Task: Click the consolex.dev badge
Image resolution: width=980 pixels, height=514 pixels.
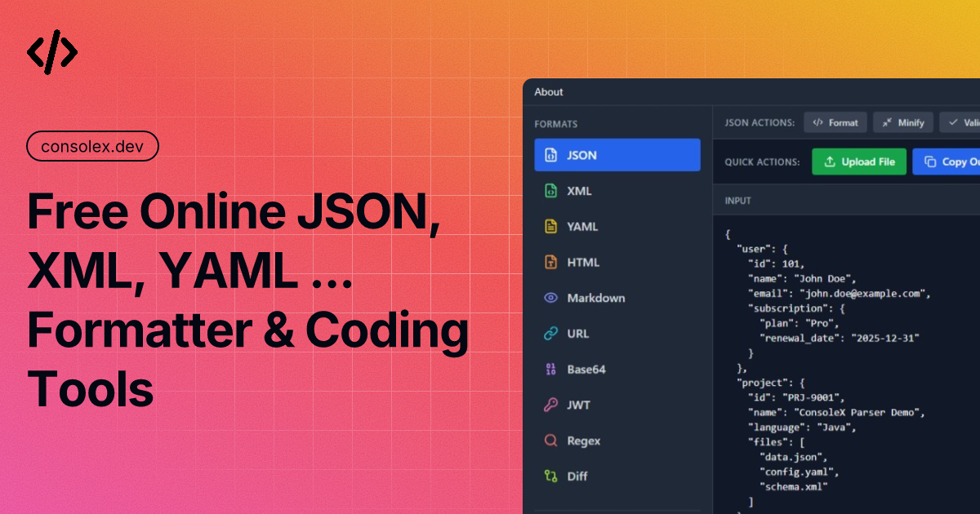Action: [92, 146]
